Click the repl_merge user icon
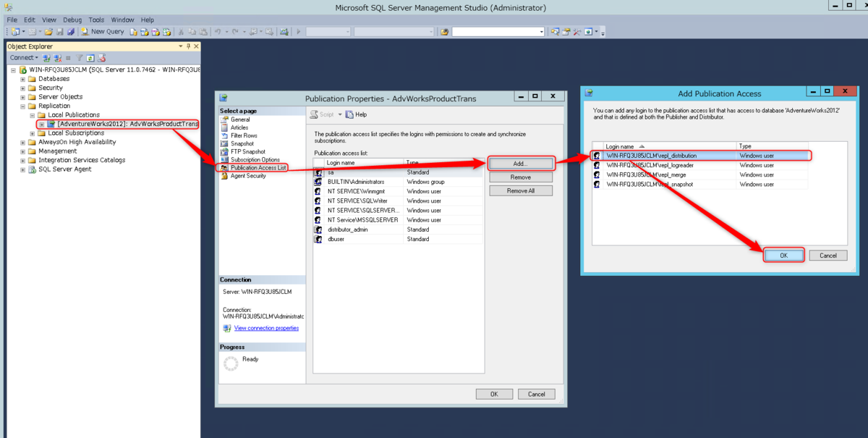 pyautogui.click(x=597, y=174)
